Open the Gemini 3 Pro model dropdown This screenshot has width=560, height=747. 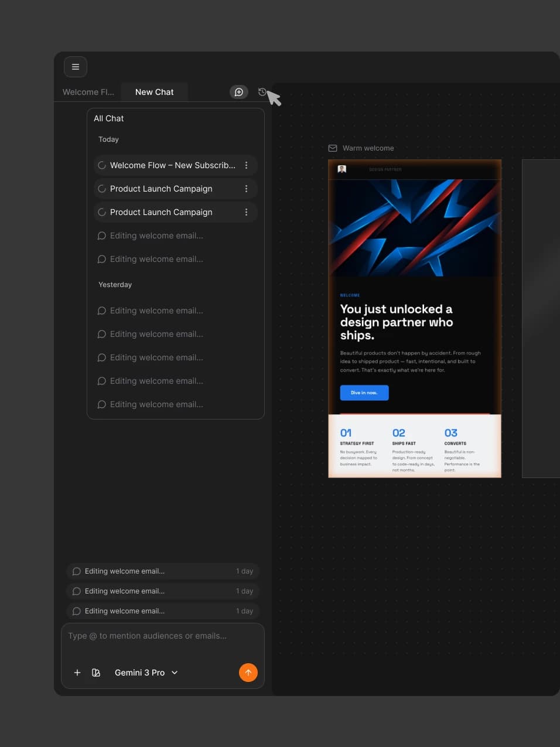146,673
